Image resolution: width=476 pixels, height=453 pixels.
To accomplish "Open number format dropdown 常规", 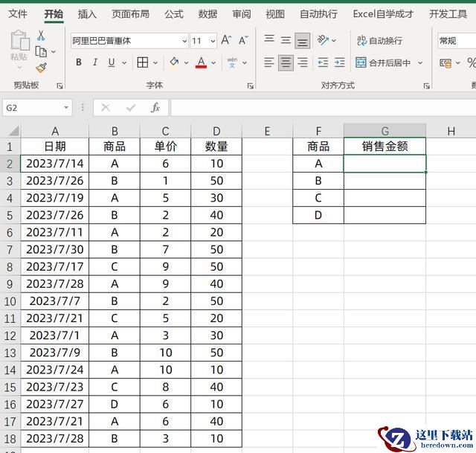I will point(457,41).
